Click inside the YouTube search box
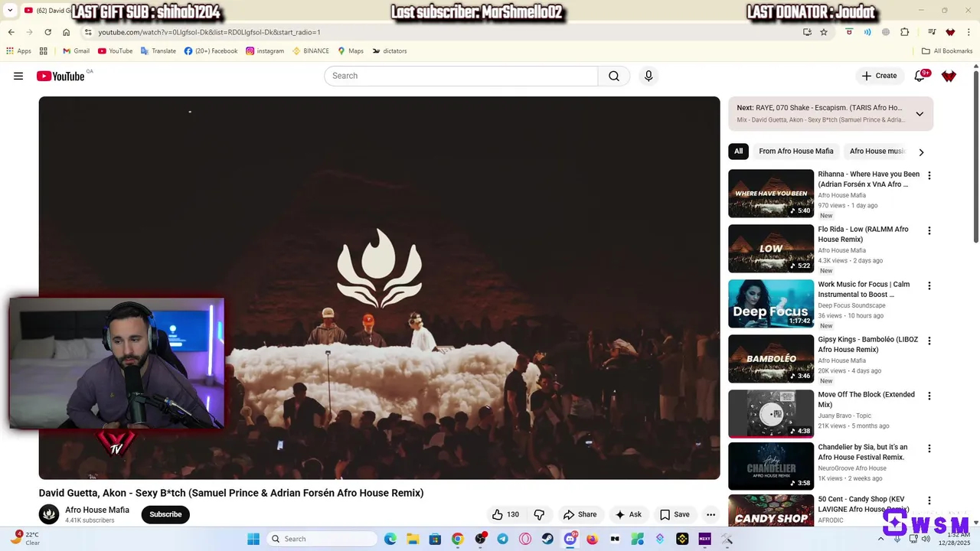 (461, 76)
